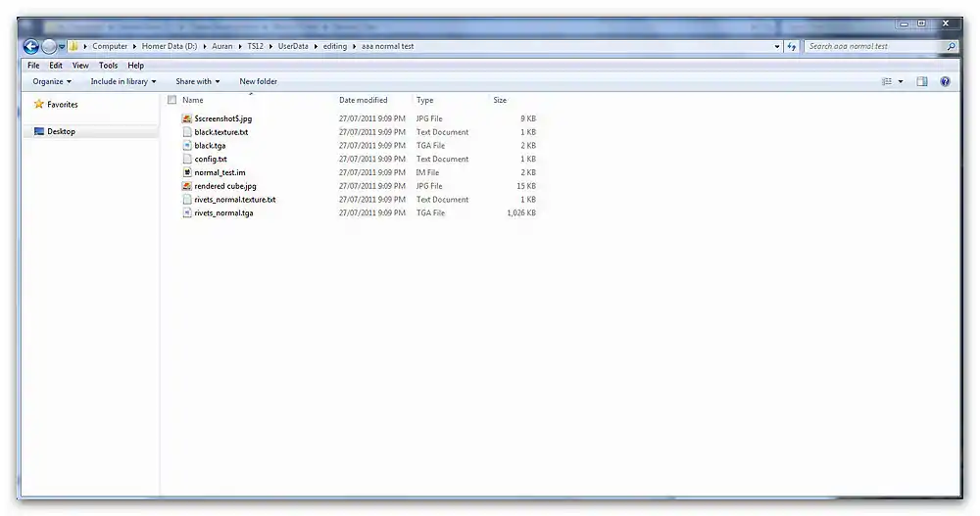Click the rendered cube.jpg file icon

[x=186, y=186]
